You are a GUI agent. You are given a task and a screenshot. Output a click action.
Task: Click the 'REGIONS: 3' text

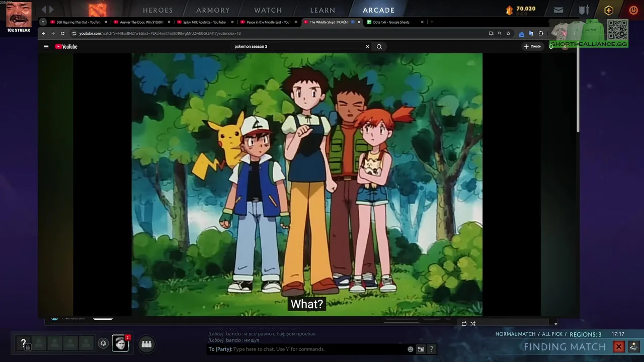click(585, 334)
